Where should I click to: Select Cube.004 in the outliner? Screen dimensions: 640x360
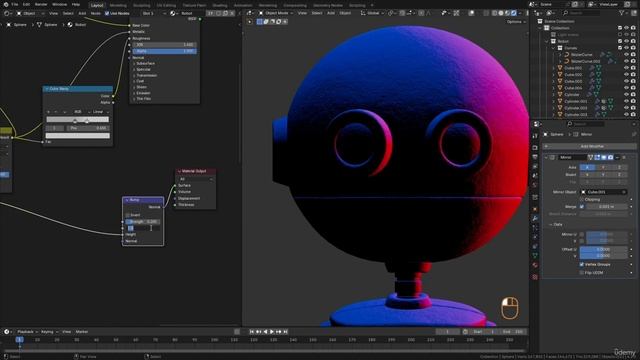(x=573, y=88)
